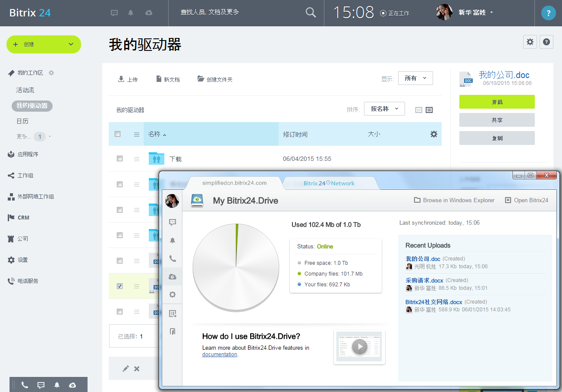The width and height of the screenshot is (562, 392).
Task: Open 采购请求.docx in Recent Uploads
Action: (x=424, y=280)
